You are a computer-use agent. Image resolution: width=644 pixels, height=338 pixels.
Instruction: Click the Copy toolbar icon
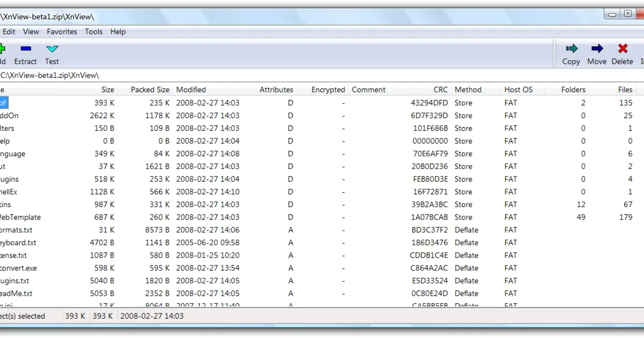click(571, 49)
